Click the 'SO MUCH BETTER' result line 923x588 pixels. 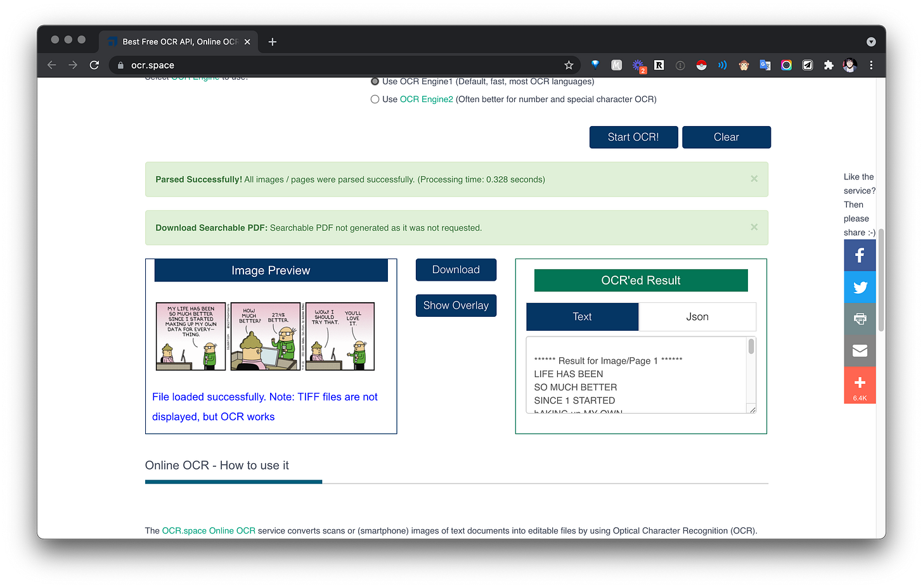pyautogui.click(x=575, y=387)
